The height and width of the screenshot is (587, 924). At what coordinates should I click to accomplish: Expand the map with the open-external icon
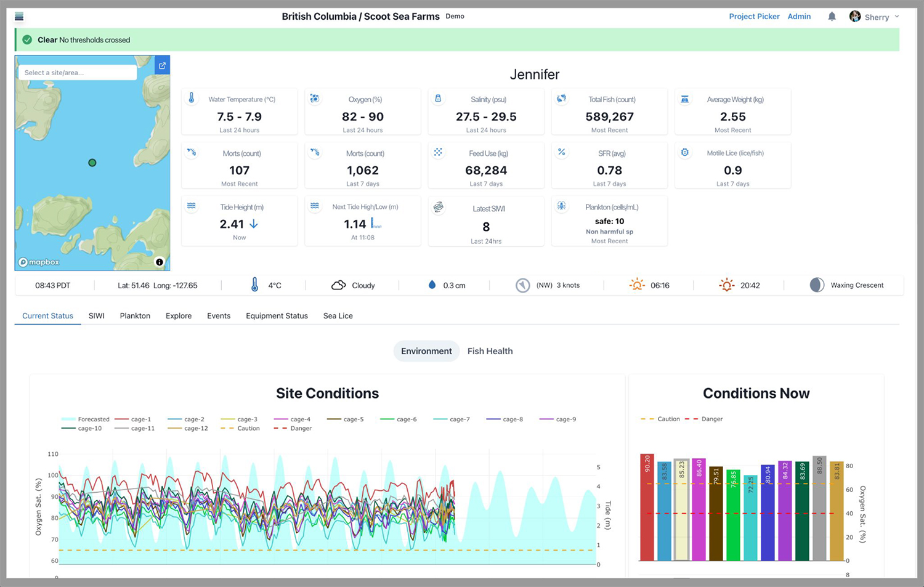pos(162,66)
